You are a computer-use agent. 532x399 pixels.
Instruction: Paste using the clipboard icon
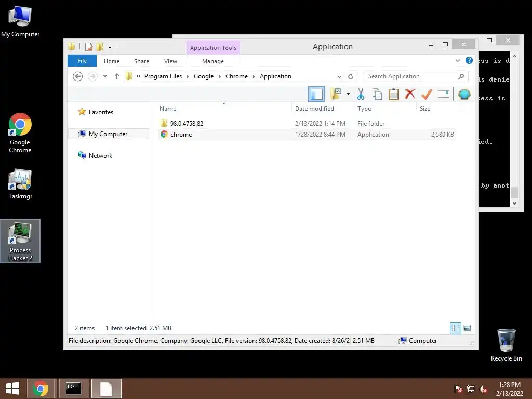[x=394, y=94]
